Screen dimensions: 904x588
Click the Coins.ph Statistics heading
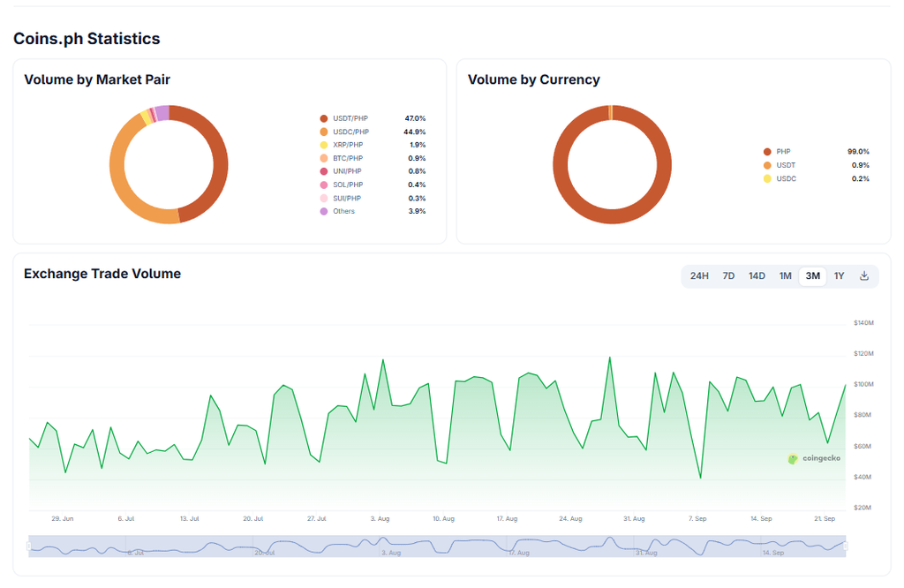(87, 39)
